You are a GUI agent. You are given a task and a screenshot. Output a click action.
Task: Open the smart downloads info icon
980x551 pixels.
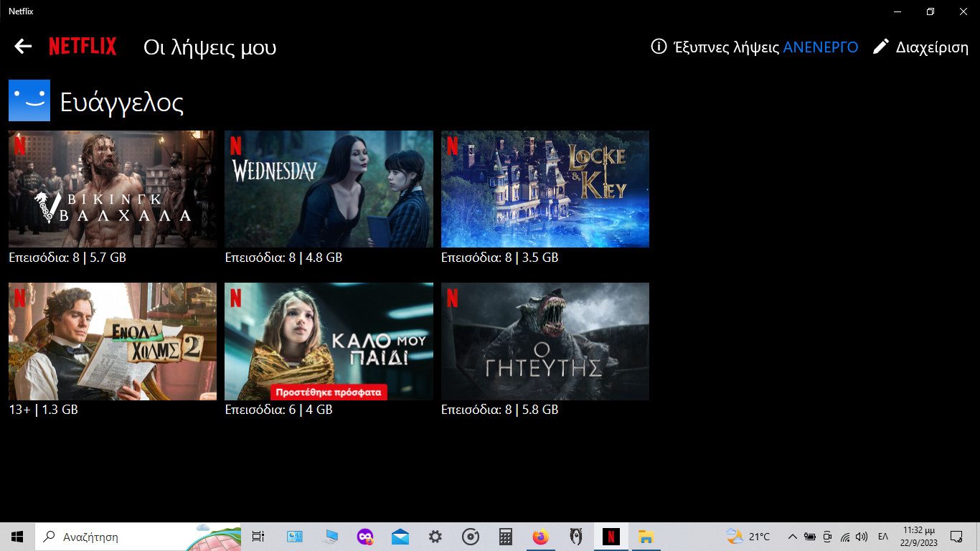(x=659, y=47)
